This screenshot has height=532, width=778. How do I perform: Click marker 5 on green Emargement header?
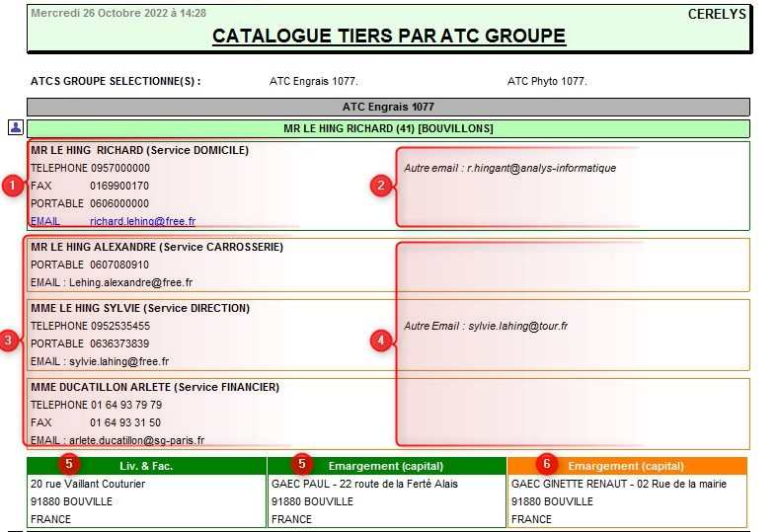tap(305, 462)
